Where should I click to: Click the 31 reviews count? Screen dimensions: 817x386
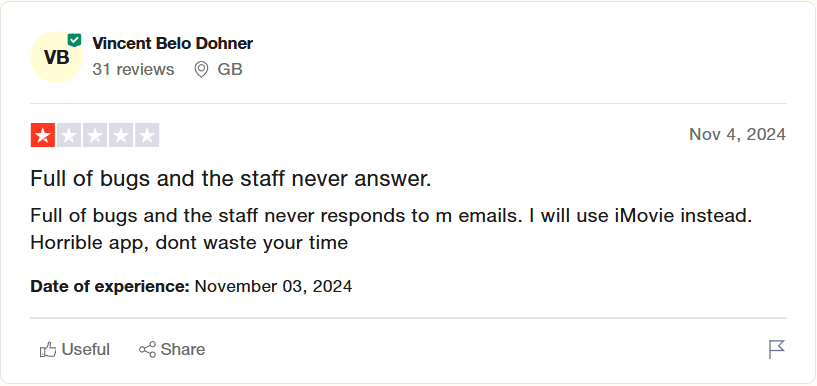click(133, 69)
